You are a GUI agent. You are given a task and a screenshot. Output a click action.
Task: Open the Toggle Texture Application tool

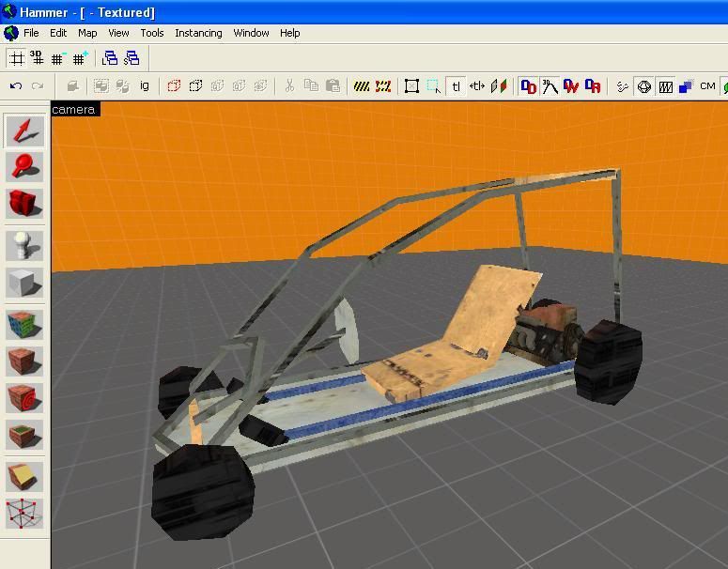pos(25,326)
